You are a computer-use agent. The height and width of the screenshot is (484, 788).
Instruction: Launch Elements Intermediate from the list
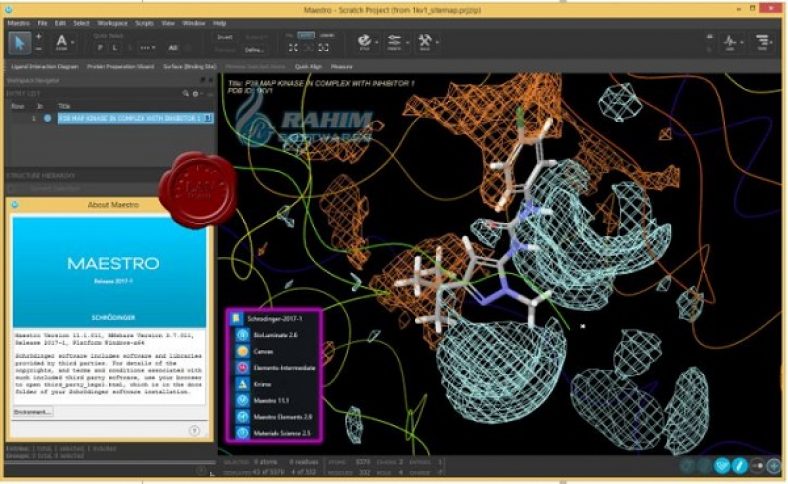275,368
